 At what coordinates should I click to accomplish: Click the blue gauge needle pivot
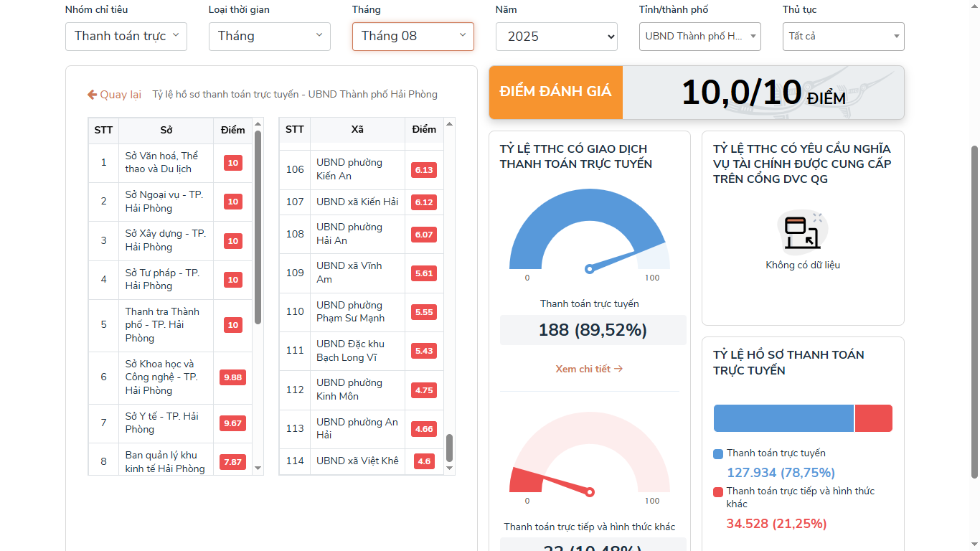point(589,269)
